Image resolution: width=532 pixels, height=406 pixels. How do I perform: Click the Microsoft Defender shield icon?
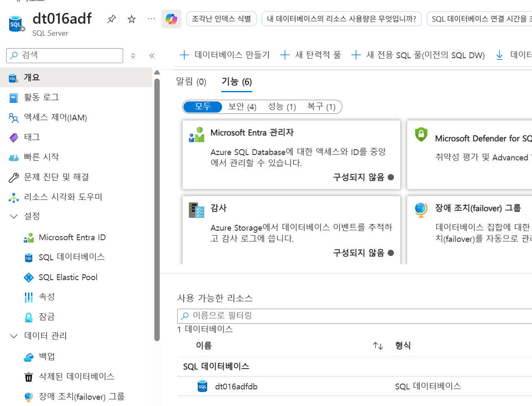(421, 135)
